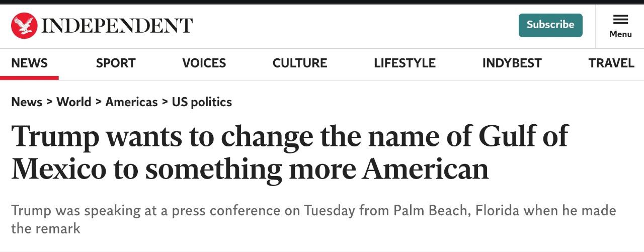644x252 pixels.
Task: Click the article subheading about Palm Beach
Action: pos(313,219)
